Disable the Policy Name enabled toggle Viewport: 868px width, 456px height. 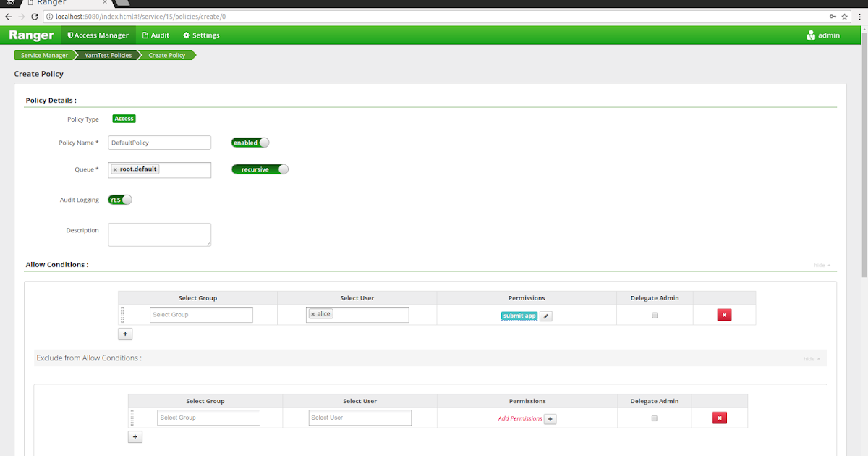click(x=250, y=142)
